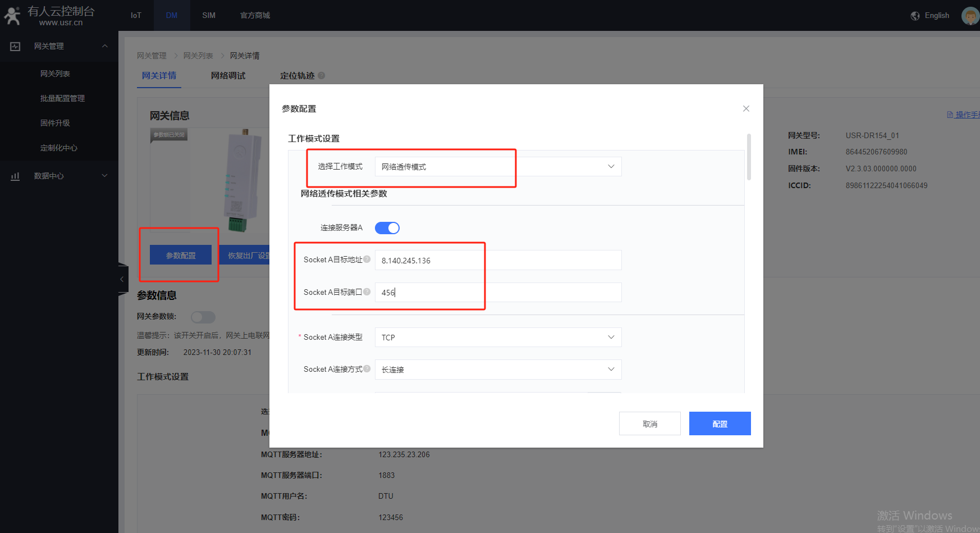Click the 数据中心 chart icon
Image resolution: width=980 pixels, height=533 pixels.
click(x=15, y=176)
